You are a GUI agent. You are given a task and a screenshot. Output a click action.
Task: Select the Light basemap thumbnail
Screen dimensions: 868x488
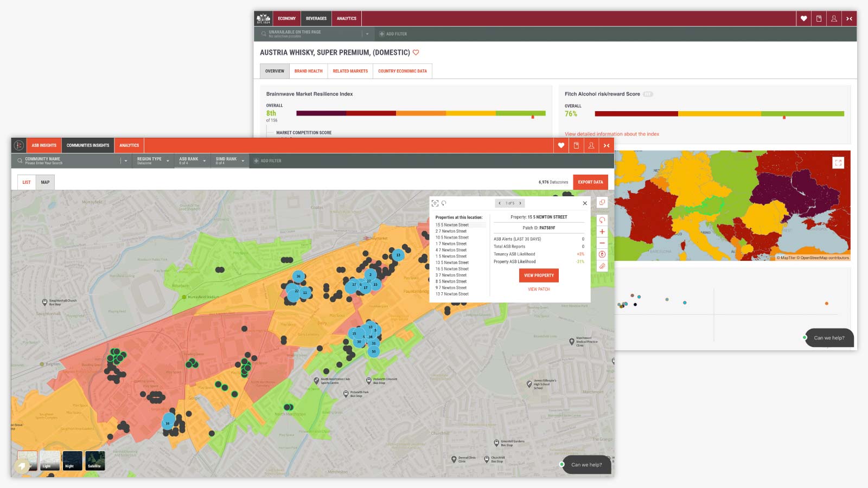tap(50, 460)
